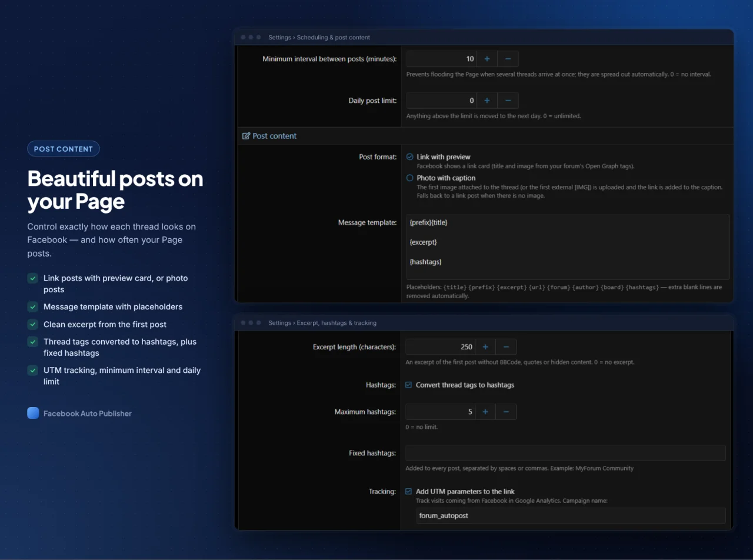The height and width of the screenshot is (560, 753).
Task: Click the 'Message template:' field label
Action: coord(367,223)
